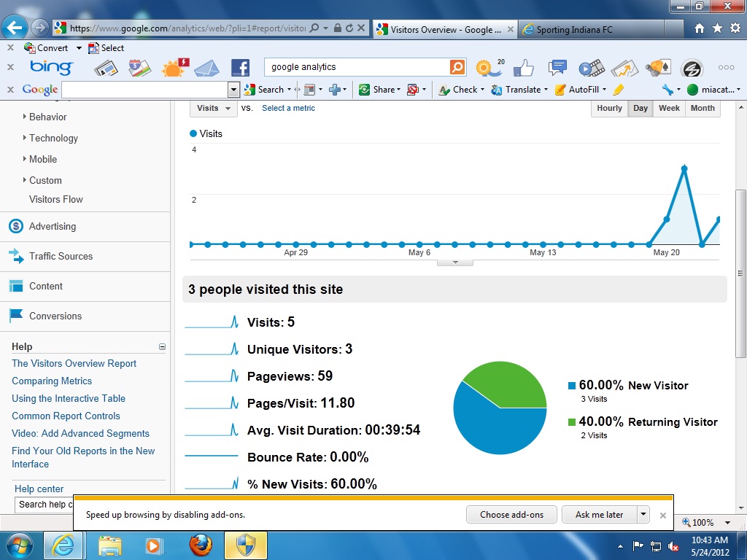The height and width of the screenshot is (560, 747).
Task: Click the Internet Explorer home icon
Action: [700, 28]
